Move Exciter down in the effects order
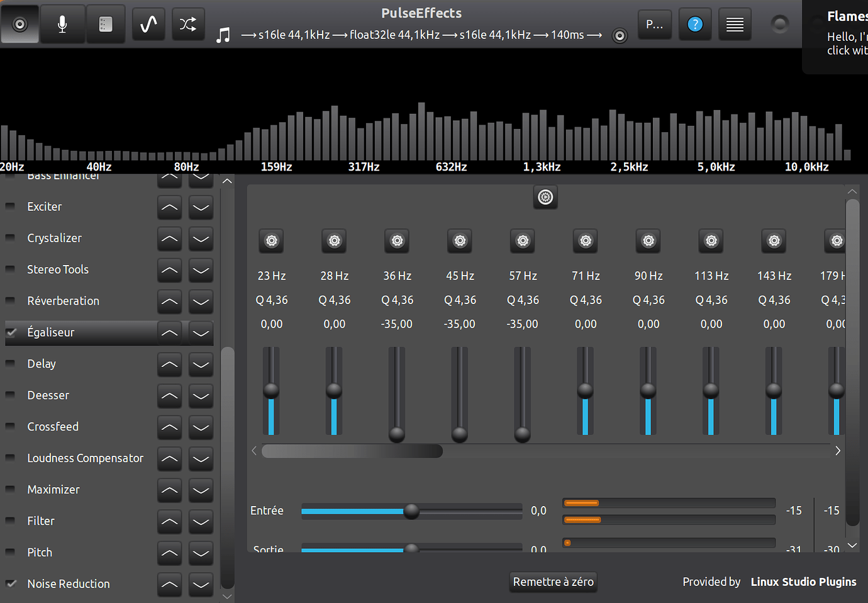868x603 pixels. click(201, 207)
